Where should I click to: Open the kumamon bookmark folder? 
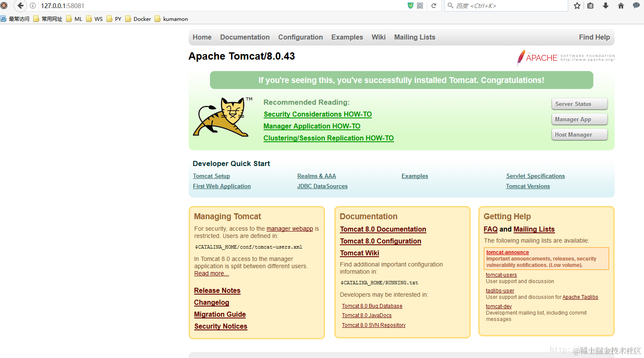171,19
